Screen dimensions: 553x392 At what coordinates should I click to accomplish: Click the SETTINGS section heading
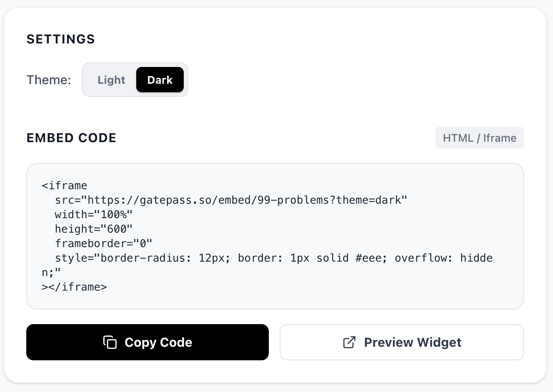tap(61, 39)
